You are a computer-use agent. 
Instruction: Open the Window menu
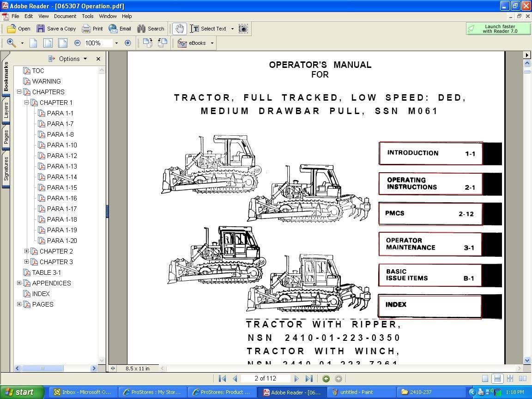[x=108, y=16]
